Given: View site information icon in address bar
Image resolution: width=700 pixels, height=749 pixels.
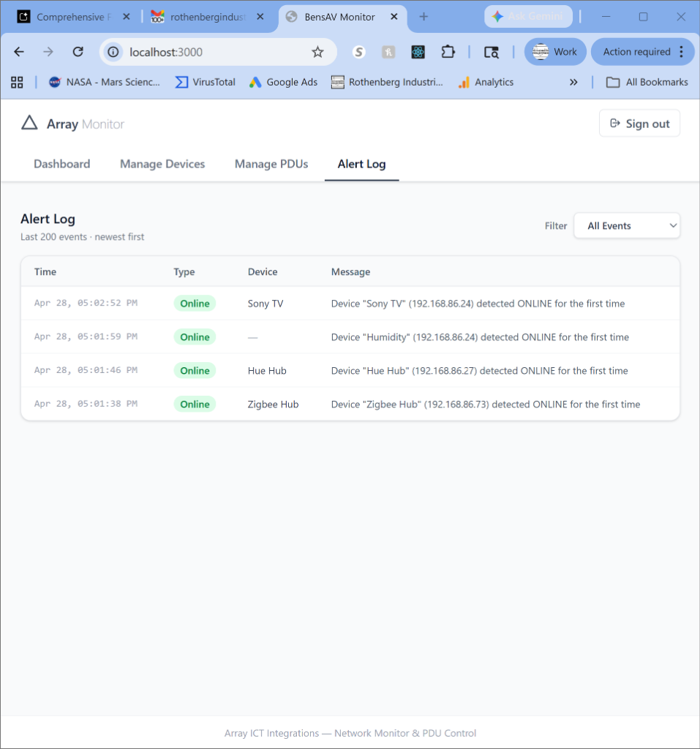Looking at the screenshot, I should coord(113,52).
